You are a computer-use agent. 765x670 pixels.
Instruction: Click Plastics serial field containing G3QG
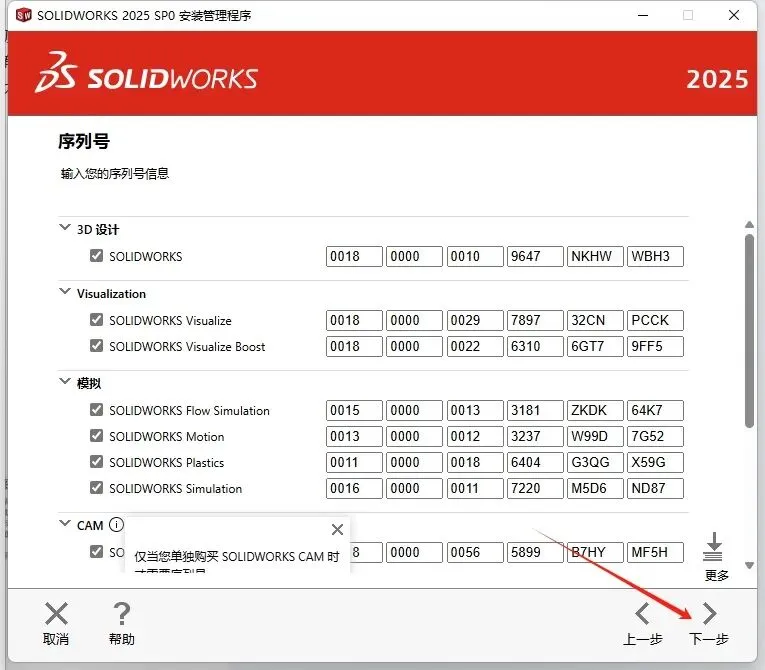tap(595, 462)
